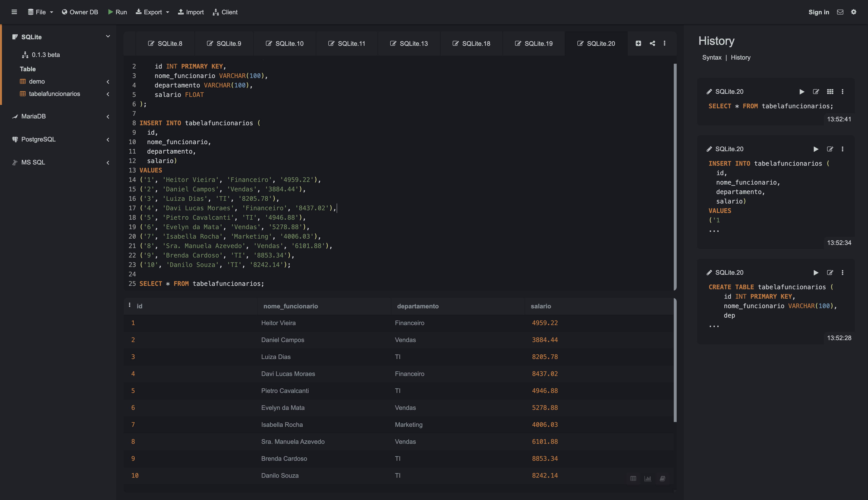
Task: Switch to the SQLite.18 tab
Action: click(471, 44)
